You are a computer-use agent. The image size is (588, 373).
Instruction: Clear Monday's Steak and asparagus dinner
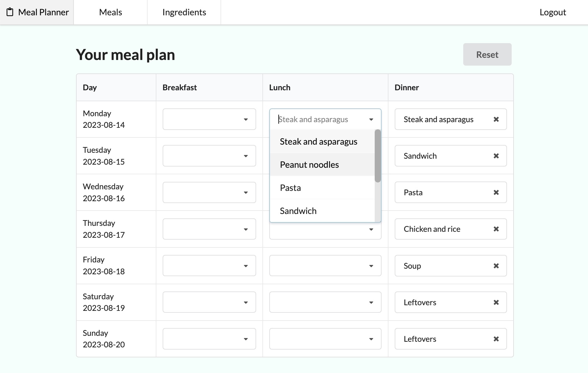[x=496, y=119]
